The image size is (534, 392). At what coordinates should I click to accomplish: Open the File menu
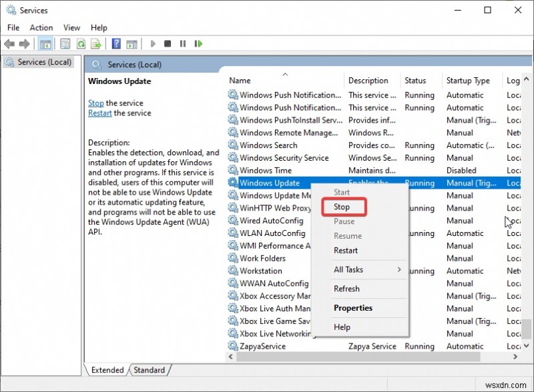coord(13,27)
